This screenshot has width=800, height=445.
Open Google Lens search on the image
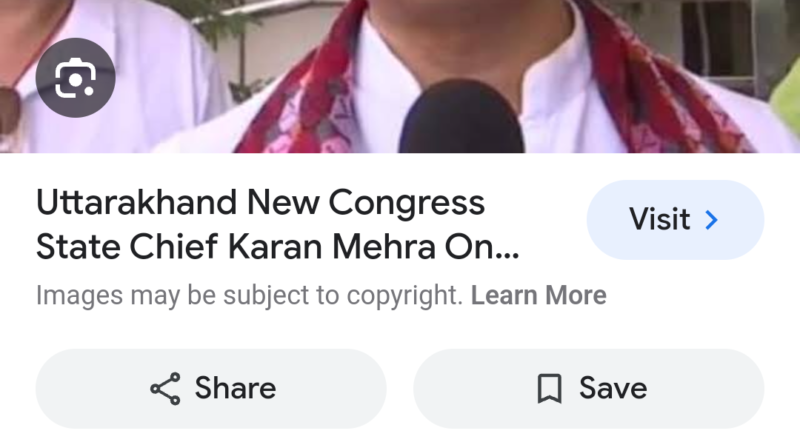click(76, 78)
